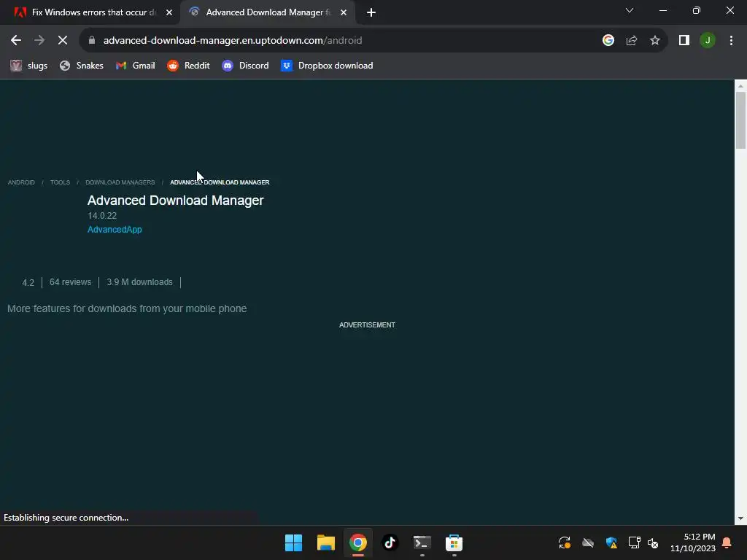Go to DOWNLOAD MANAGERS breadcrumb link
The width and height of the screenshot is (747, 560).
pyautogui.click(x=120, y=182)
